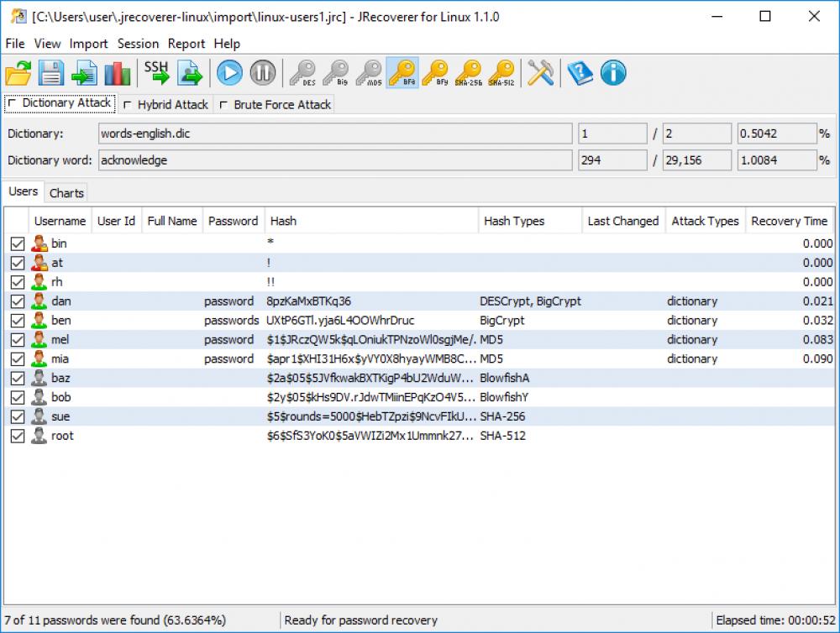Open the charts view toolbar icon

(x=118, y=72)
